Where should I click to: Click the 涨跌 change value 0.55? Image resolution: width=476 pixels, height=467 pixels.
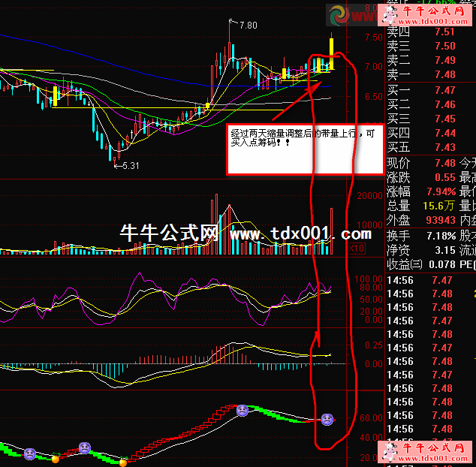[x=445, y=178]
